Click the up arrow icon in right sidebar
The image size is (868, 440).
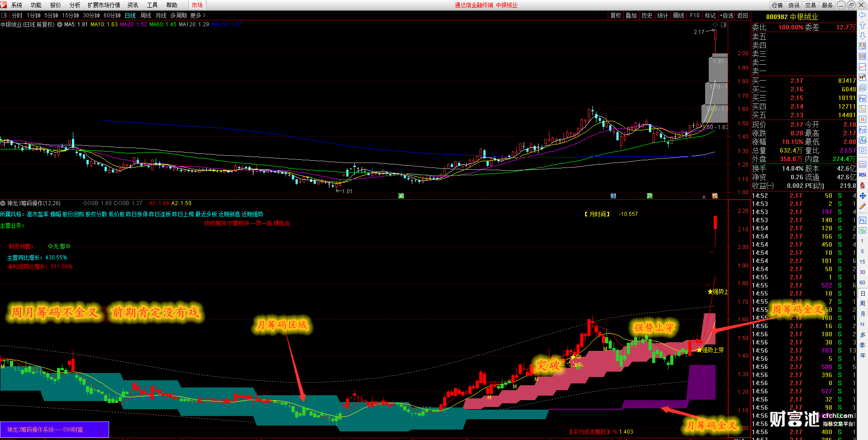[x=863, y=25]
